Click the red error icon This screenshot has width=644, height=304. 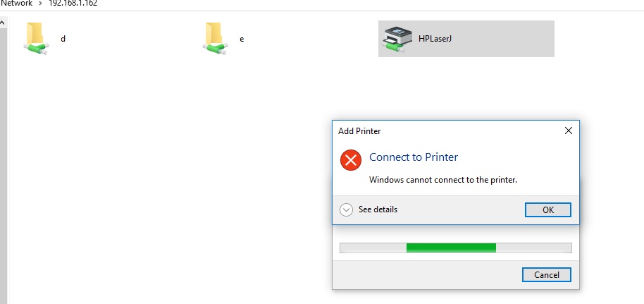click(x=350, y=160)
